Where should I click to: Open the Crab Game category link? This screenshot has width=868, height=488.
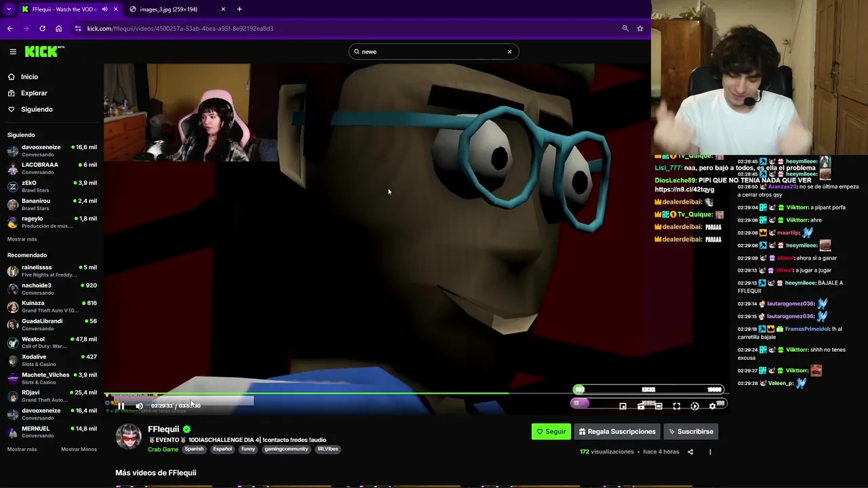pyautogui.click(x=163, y=449)
